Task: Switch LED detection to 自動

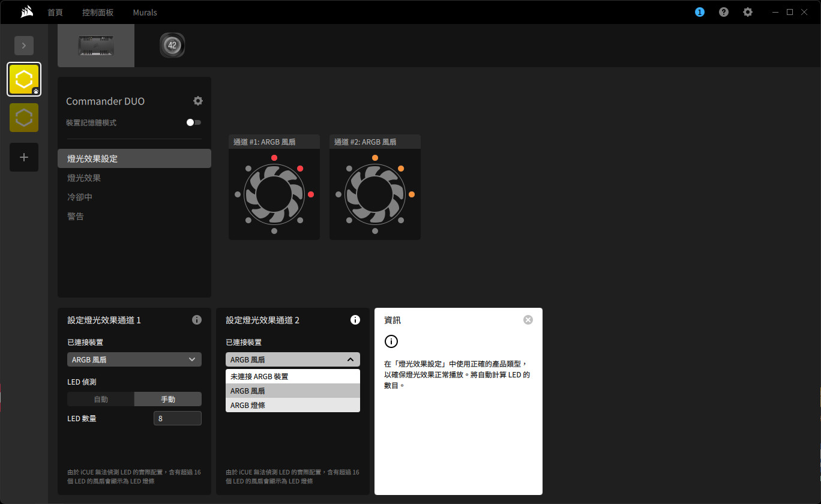Action: pos(101,399)
